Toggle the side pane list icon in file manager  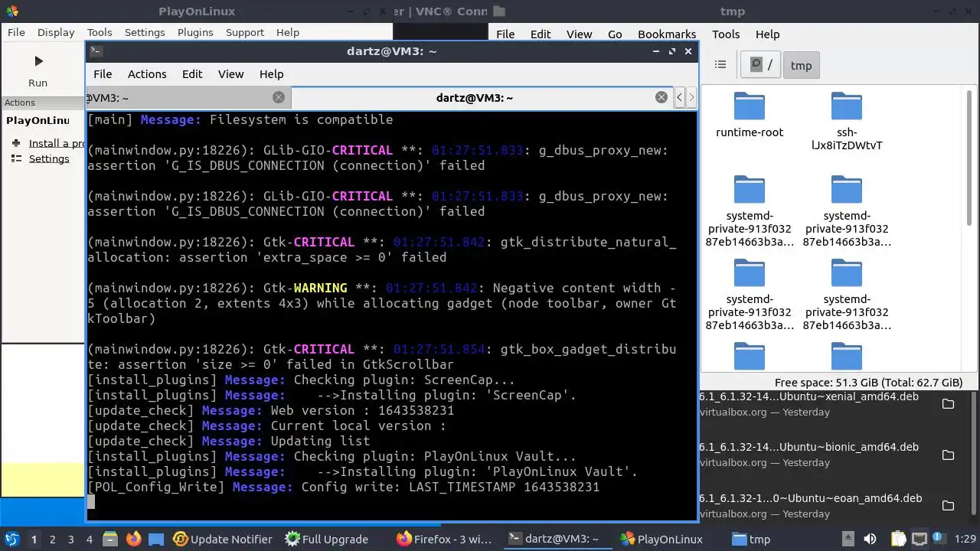[x=720, y=65]
